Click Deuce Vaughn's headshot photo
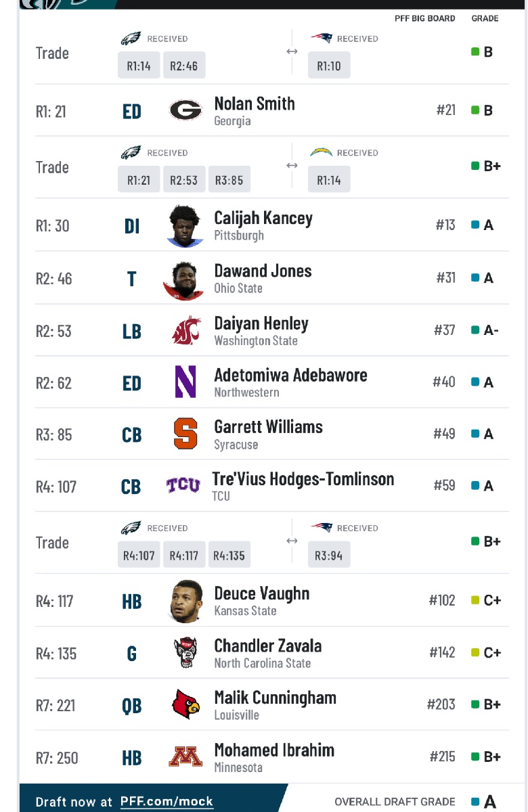Screen dimensions: 528x812 185,601
